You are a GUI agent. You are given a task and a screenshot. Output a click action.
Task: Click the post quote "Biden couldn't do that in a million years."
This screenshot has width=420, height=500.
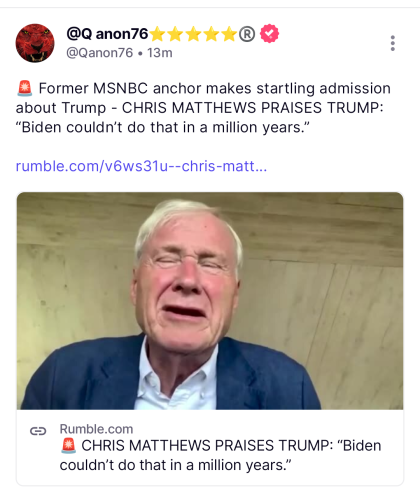click(x=163, y=127)
